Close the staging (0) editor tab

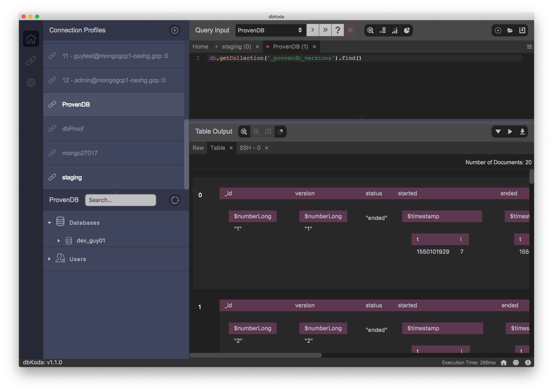(x=257, y=47)
